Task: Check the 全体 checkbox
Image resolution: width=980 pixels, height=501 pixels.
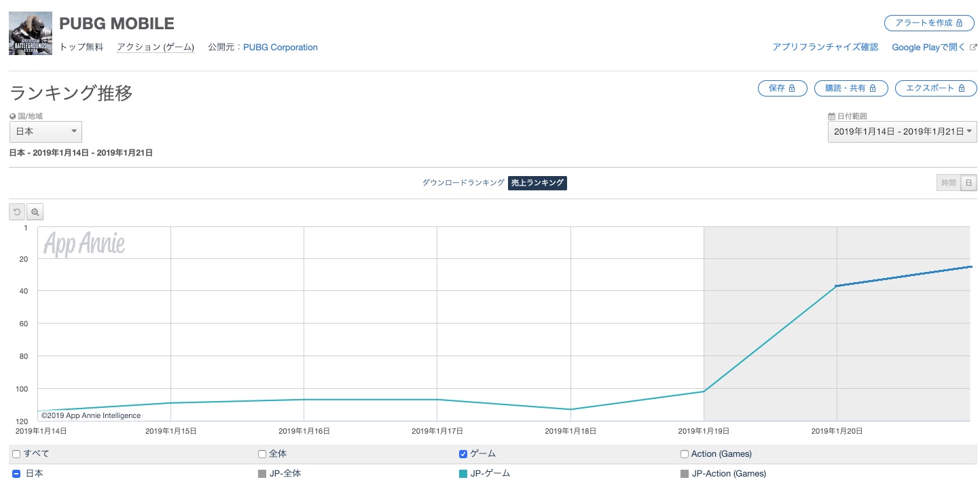Action: click(262, 454)
